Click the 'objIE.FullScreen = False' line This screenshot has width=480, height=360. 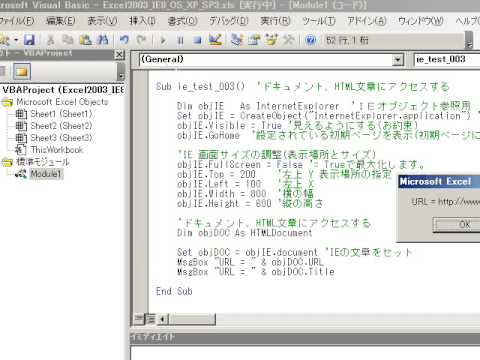240,165
